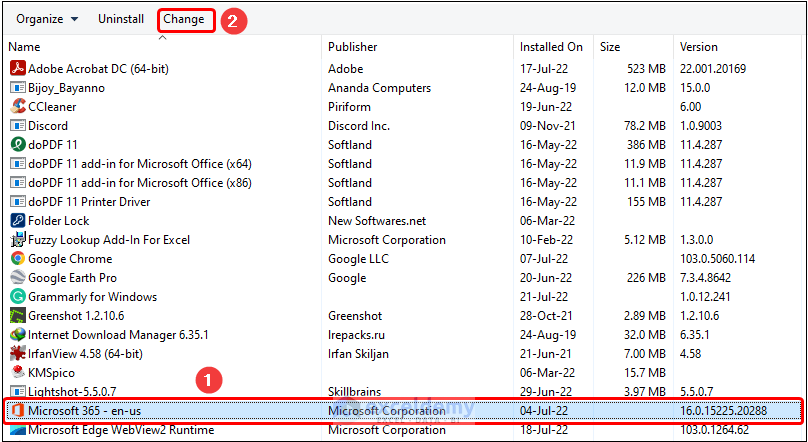Click the green doPDF 11 icon
808x442 pixels.
click(x=18, y=145)
